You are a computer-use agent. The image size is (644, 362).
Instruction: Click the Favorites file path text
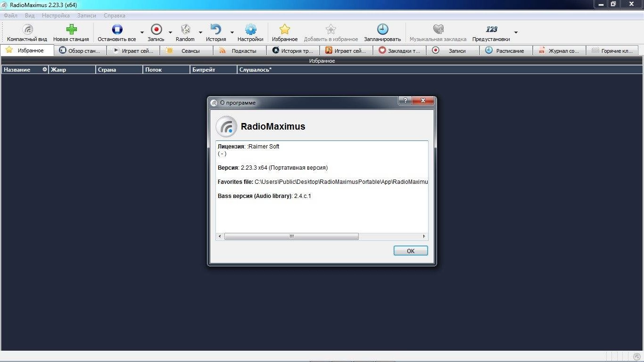323,181
